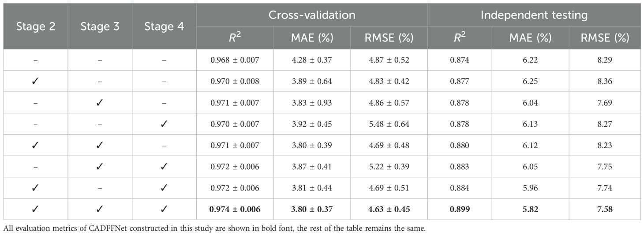Click the Stage 3 checkmark in the bold last row
The width and height of the screenshot is (644, 236).
coord(100,209)
